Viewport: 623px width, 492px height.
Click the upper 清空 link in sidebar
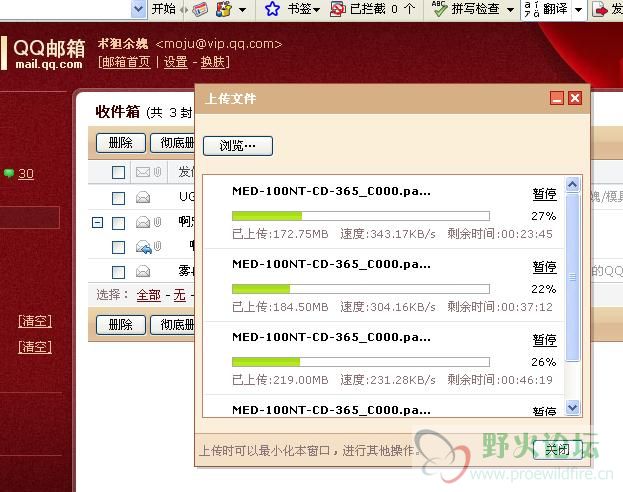pyautogui.click(x=35, y=321)
